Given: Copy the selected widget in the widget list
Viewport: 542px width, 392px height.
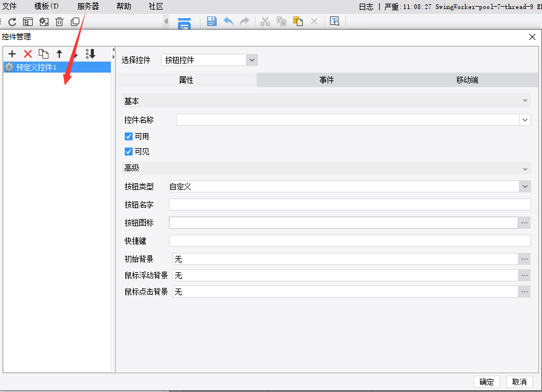Looking at the screenshot, I should coord(44,54).
